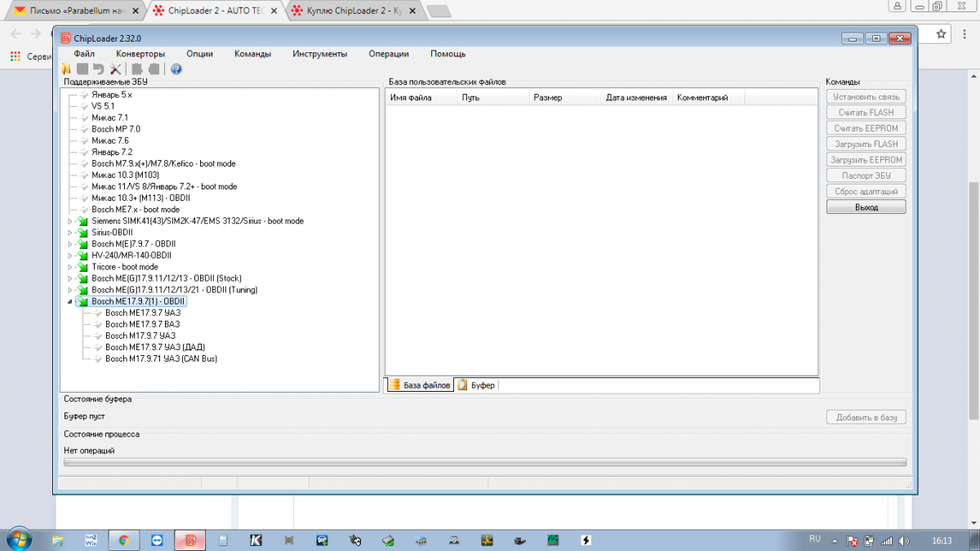Collapse the Bosch ME17.9.7(1) - OBDII node
The image size is (980, 551).
(x=70, y=301)
